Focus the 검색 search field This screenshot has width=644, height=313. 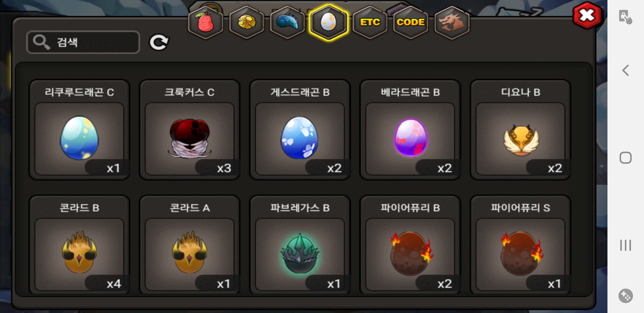(83, 42)
